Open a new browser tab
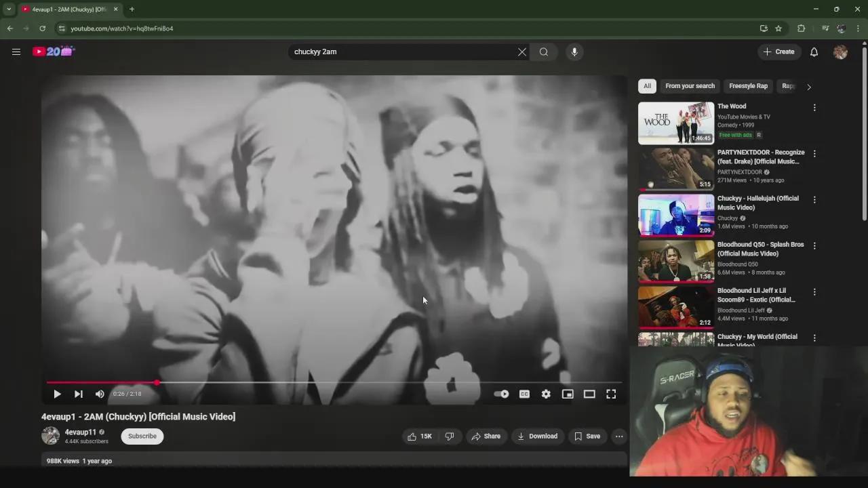This screenshot has height=488, width=868. (132, 9)
